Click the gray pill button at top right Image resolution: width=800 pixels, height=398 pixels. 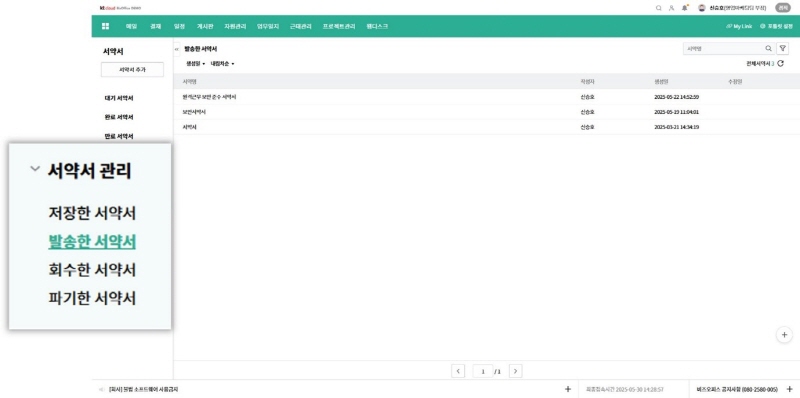(x=782, y=8)
